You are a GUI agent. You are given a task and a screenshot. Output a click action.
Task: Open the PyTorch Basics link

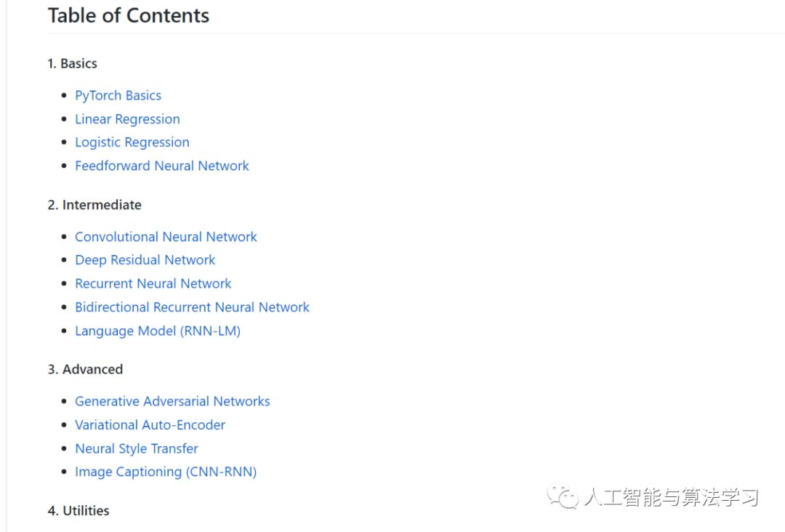tap(118, 95)
